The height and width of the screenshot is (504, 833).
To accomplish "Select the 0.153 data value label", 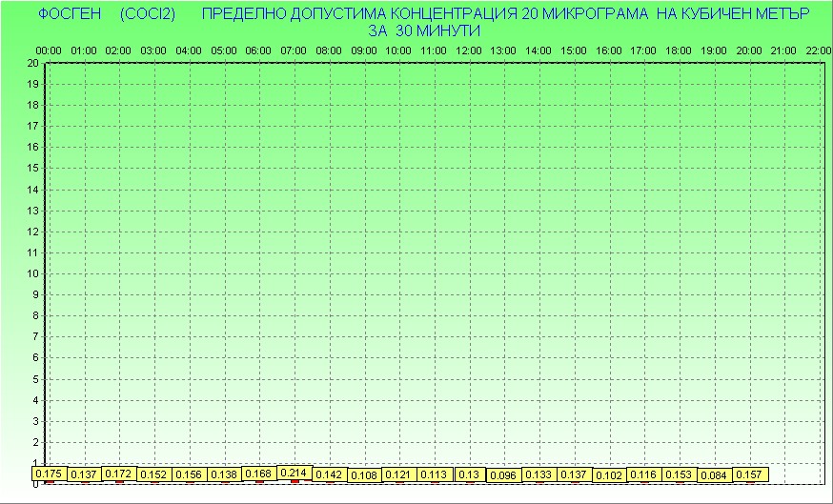I will (679, 474).
